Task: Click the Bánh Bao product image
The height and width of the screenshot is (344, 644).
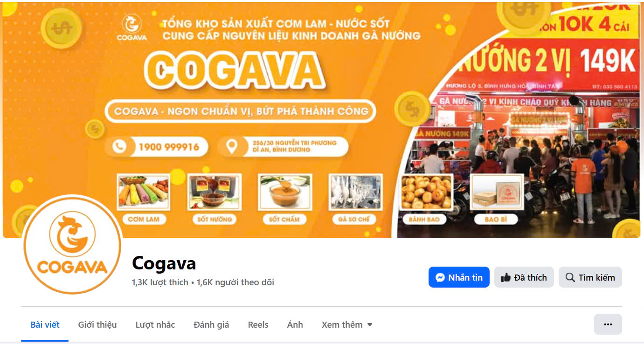Action: pos(427,193)
